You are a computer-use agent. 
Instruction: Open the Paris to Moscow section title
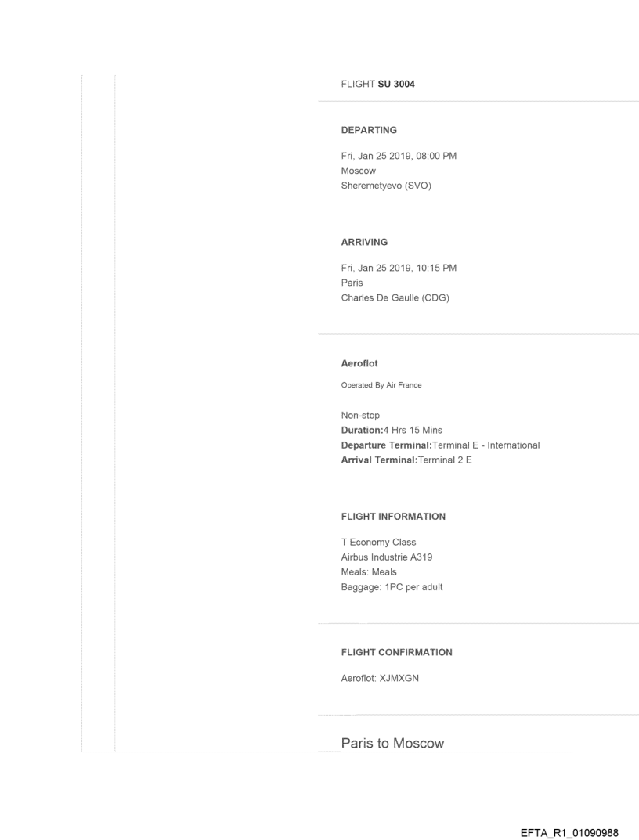[x=392, y=743]
